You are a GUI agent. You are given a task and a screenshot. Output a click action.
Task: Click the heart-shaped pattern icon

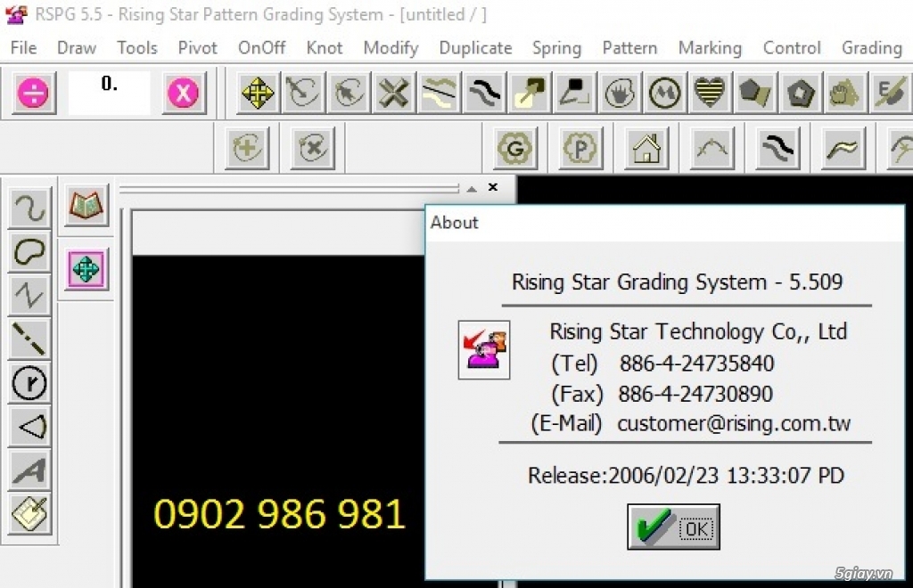(709, 92)
